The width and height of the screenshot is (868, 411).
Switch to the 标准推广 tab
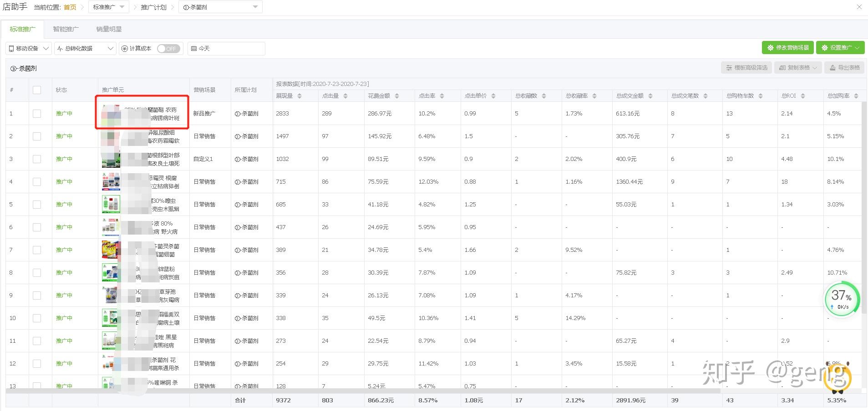pos(22,29)
